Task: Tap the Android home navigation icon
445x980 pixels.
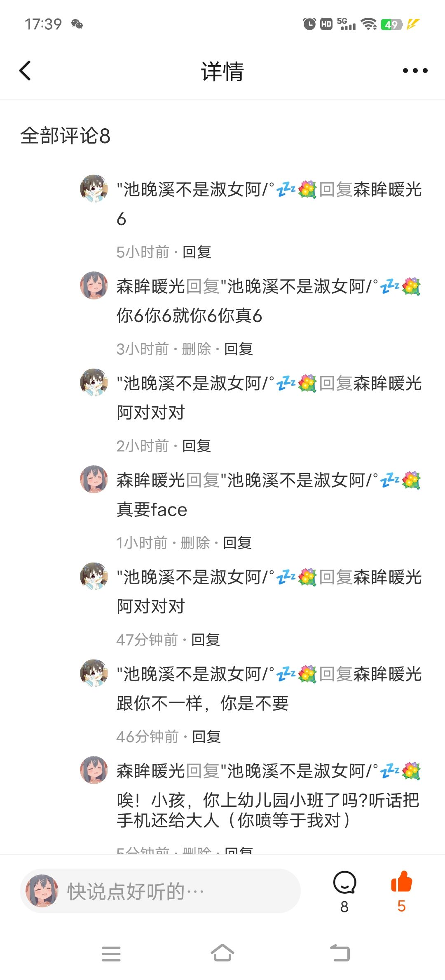Action: click(222, 953)
